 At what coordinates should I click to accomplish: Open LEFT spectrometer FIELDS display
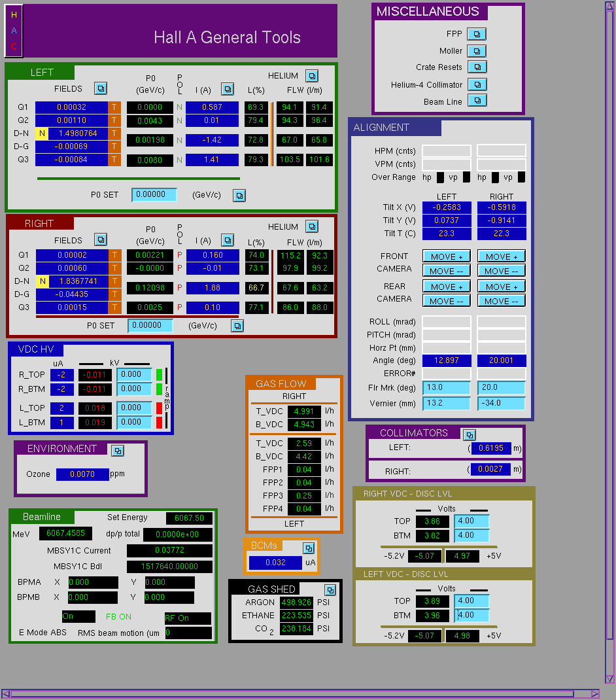101,88
